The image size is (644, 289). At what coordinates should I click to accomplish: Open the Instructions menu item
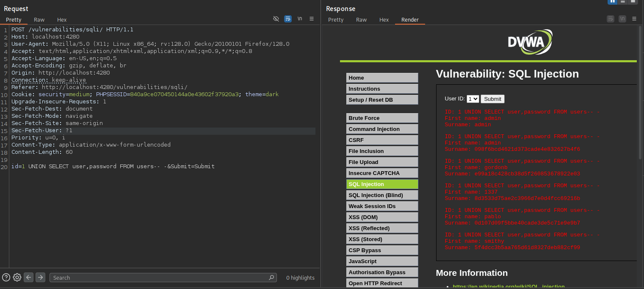coord(382,89)
